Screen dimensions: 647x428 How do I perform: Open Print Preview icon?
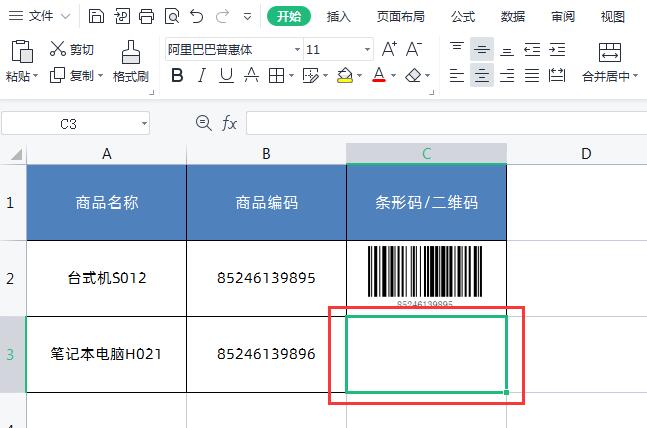[172, 17]
